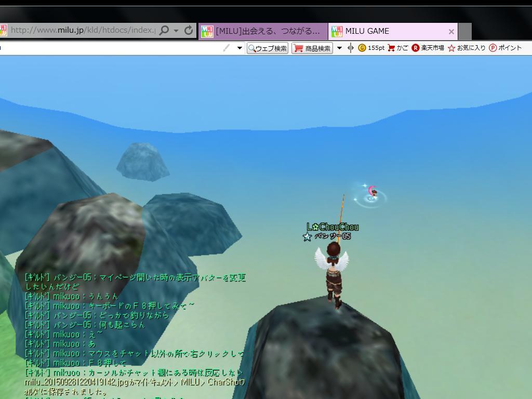Click the toolbar resize grip icon
Screen dimensions: 532x399
[351, 48]
